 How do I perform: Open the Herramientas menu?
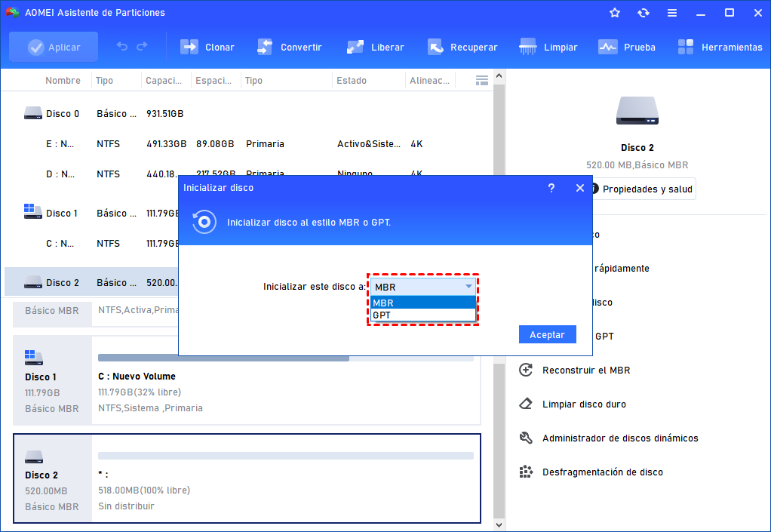[720, 48]
